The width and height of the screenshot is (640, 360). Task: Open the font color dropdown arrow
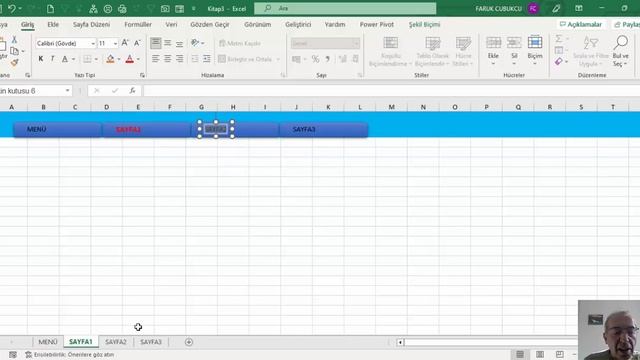[x=138, y=60]
